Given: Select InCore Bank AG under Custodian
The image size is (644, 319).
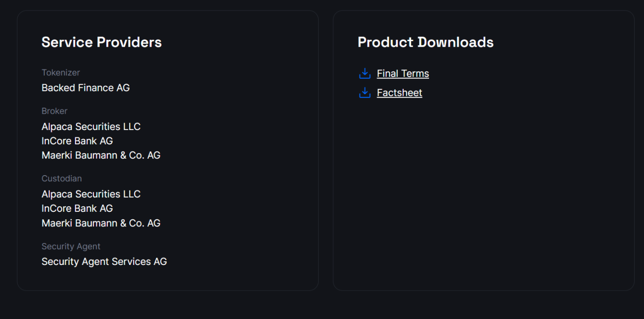Looking at the screenshot, I should pos(77,208).
